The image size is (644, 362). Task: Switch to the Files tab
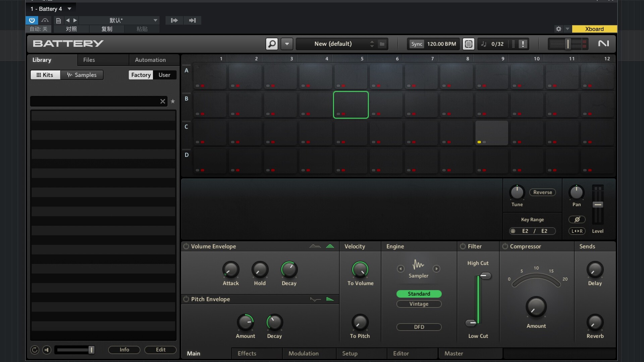coord(103,60)
